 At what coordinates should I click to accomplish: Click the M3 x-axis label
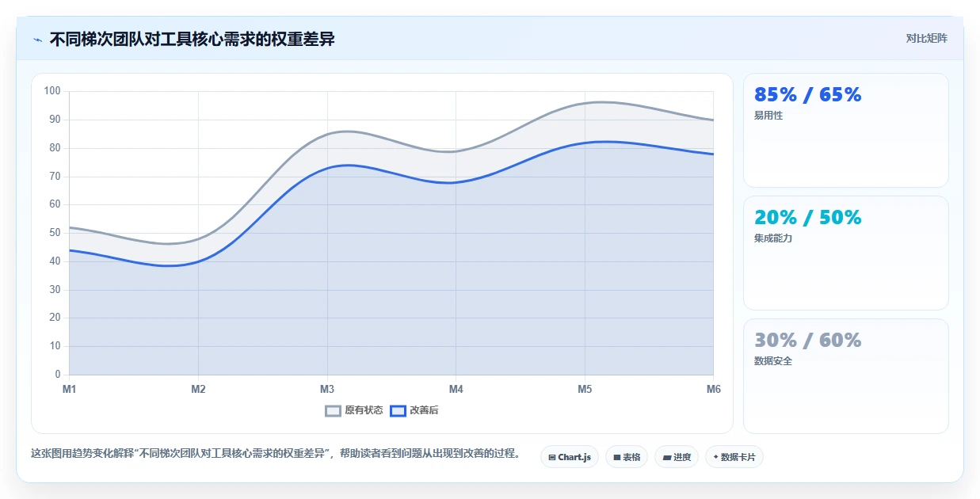(x=327, y=389)
